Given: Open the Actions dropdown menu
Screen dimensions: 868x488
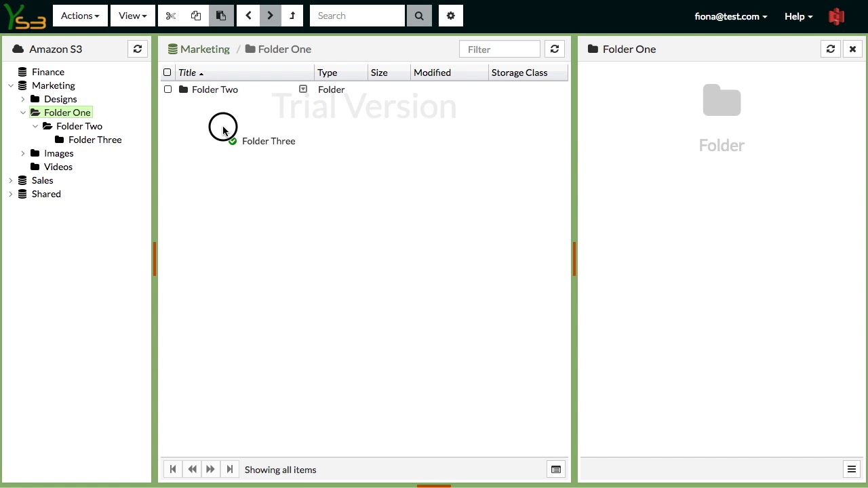Looking at the screenshot, I should pos(80,16).
